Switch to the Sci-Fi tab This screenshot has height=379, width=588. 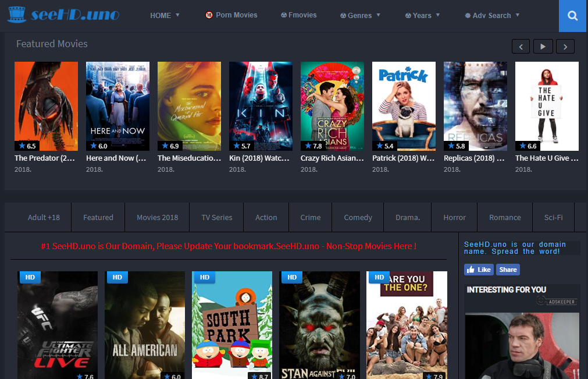[x=554, y=217]
